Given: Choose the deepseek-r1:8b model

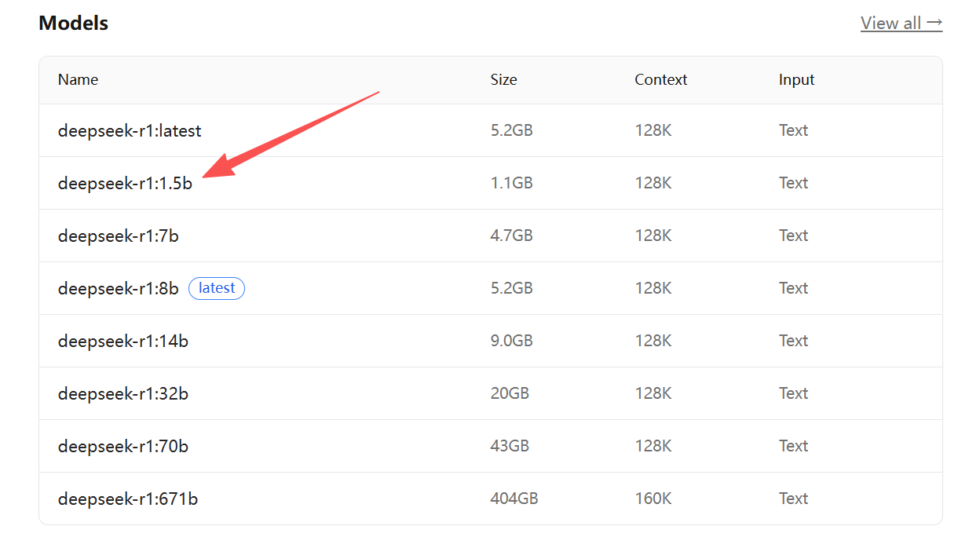Looking at the screenshot, I should point(119,288).
